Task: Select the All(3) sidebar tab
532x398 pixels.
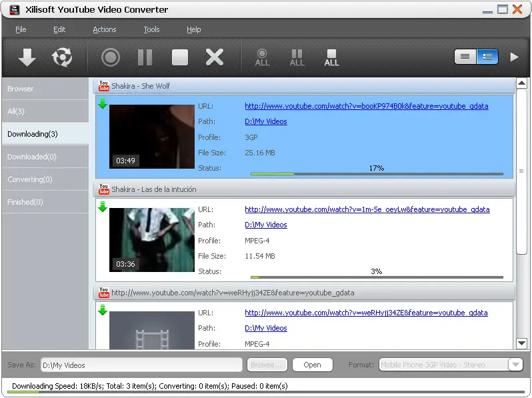Action: click(x=45, y=111)
